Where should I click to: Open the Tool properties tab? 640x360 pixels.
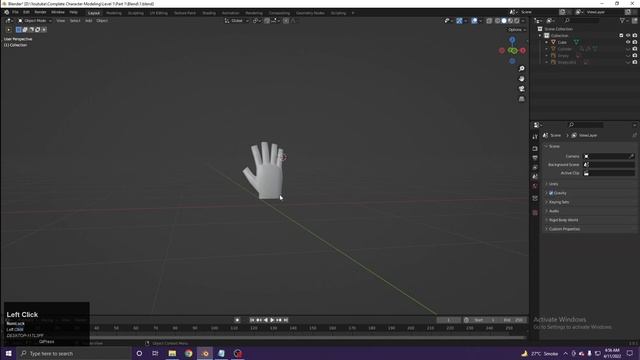tap(535, 137)
